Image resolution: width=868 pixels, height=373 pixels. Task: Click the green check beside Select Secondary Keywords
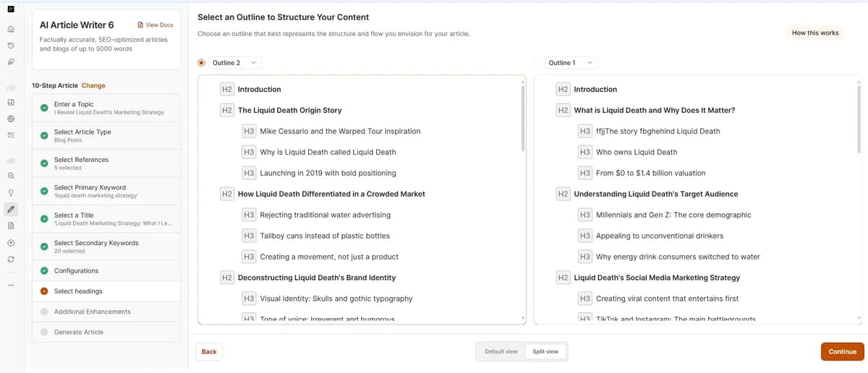click(44, 246)
